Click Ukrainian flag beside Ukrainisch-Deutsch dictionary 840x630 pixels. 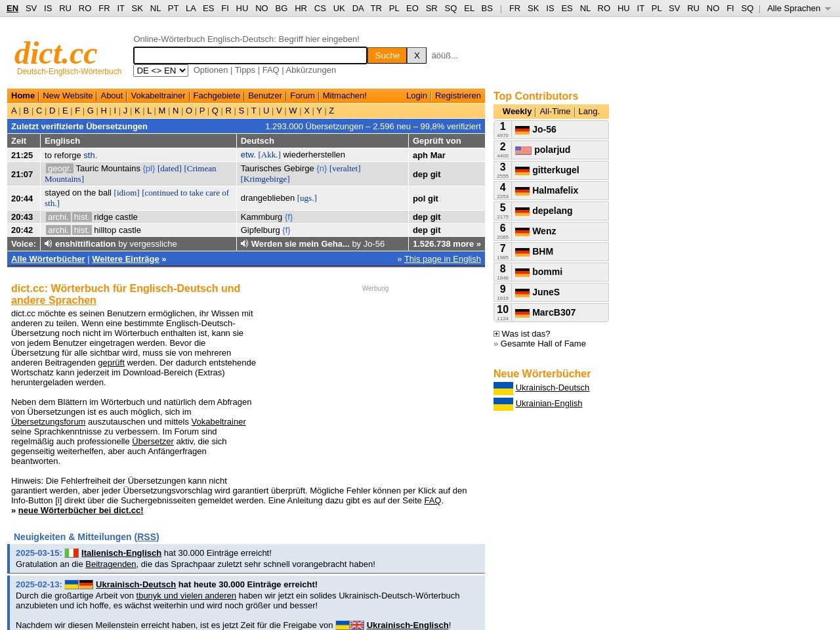(503, 388)
